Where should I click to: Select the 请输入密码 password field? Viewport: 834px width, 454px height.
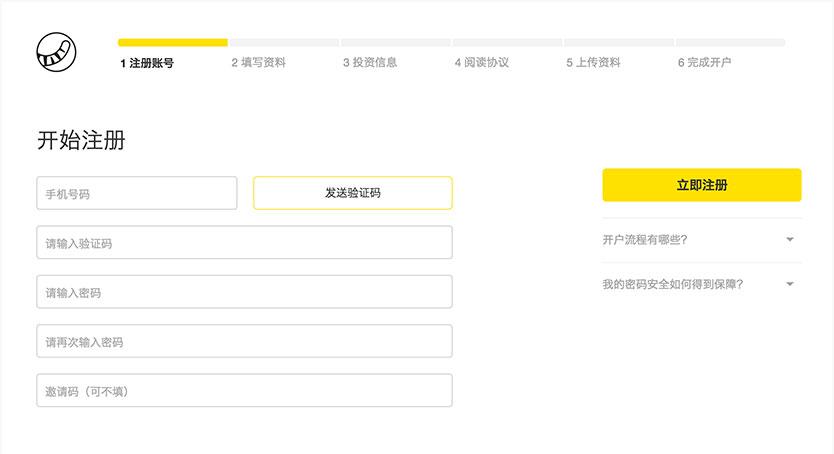(244, 292)
